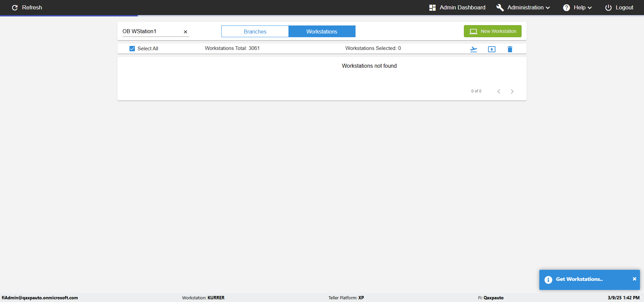Image resolution: width=644 pixels, height=302 pixels.
Task: Open the Admin Dashboard
Action: point(457,7)
